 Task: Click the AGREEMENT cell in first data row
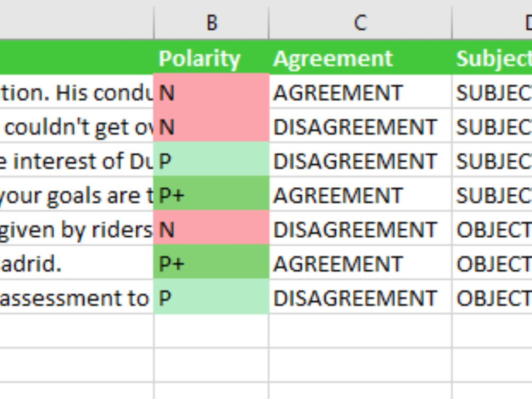tap(360, 92)
